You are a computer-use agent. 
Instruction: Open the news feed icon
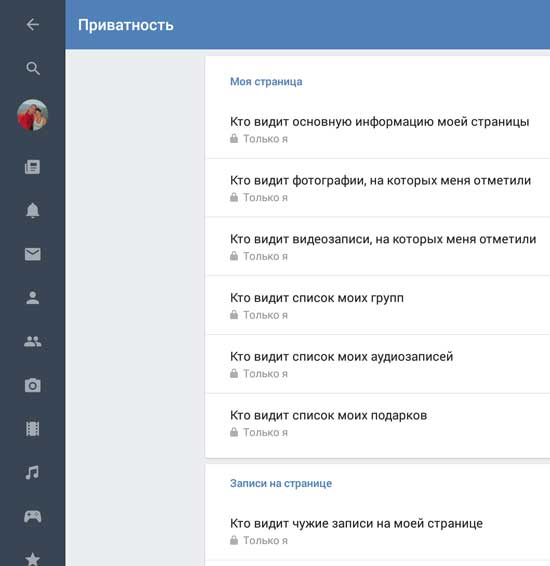coord(32,167)
